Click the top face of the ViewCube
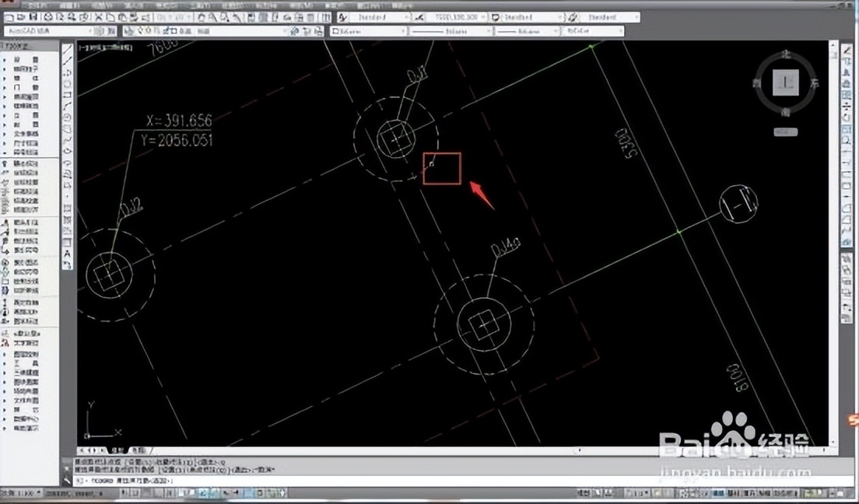This screenshot has height=504, width=859. pos(787,82)
